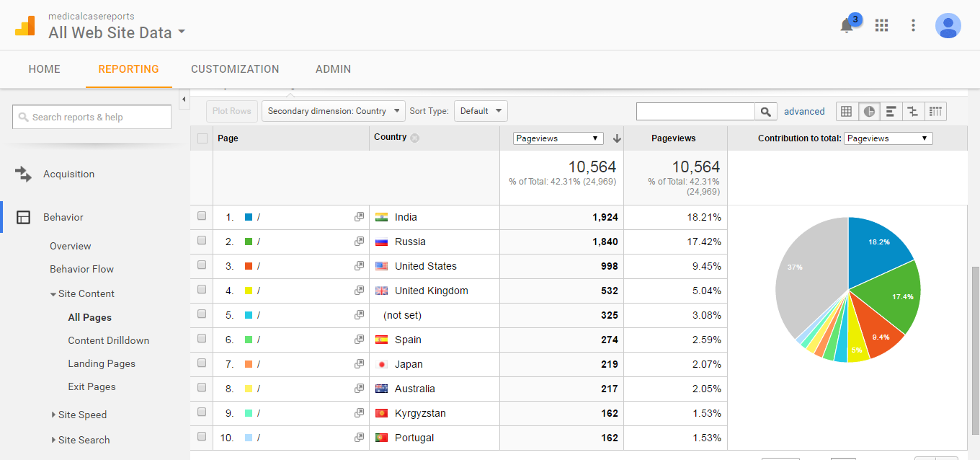Screen dimensions: 980x460
Task: Open the CUSTOMIZATION tab
Action: (235, 69)
